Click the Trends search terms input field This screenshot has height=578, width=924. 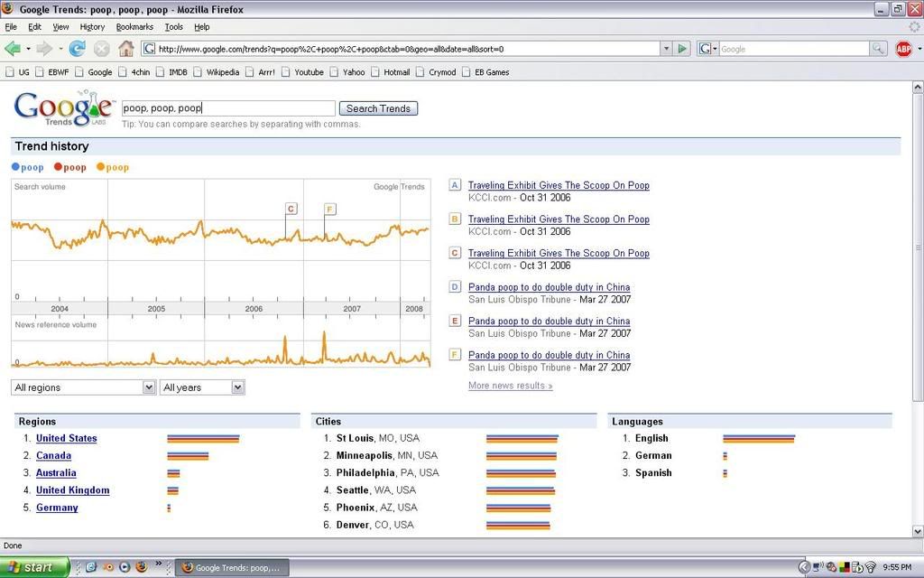click(x=228, y=108)
